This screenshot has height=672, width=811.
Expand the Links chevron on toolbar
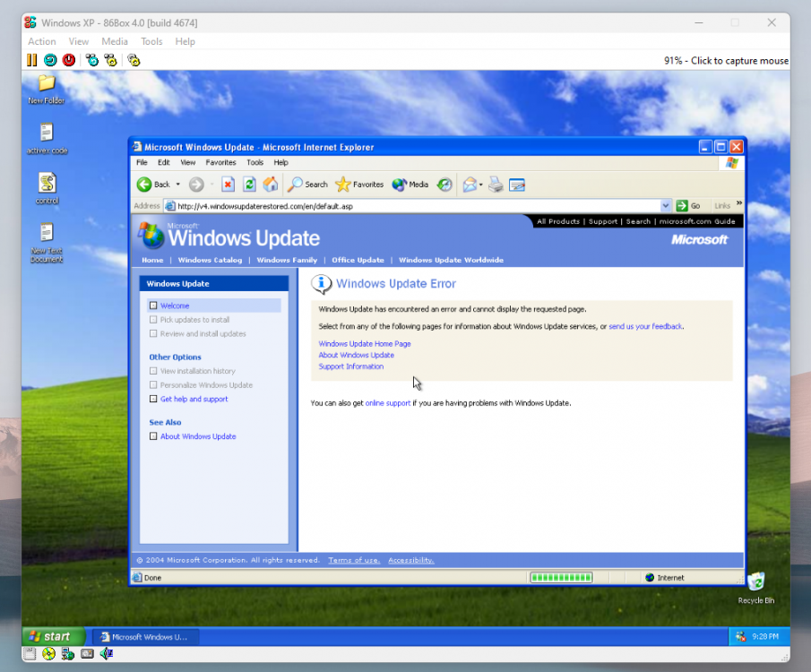click(737, 205)
